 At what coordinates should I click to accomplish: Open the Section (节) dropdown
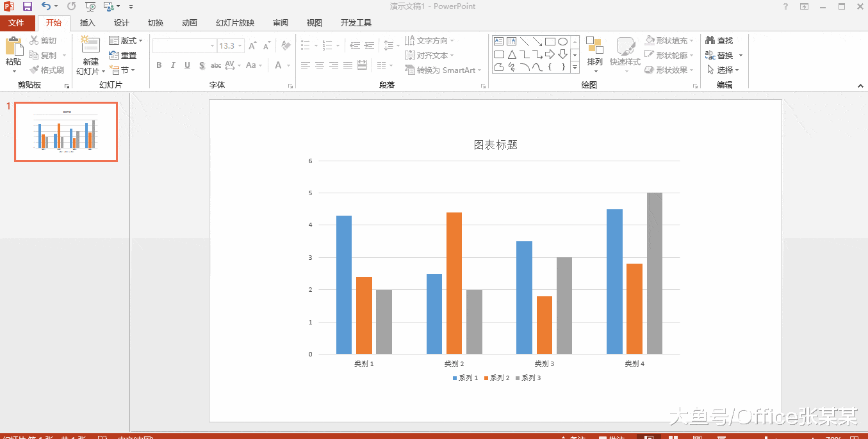(x=122, y=70)
